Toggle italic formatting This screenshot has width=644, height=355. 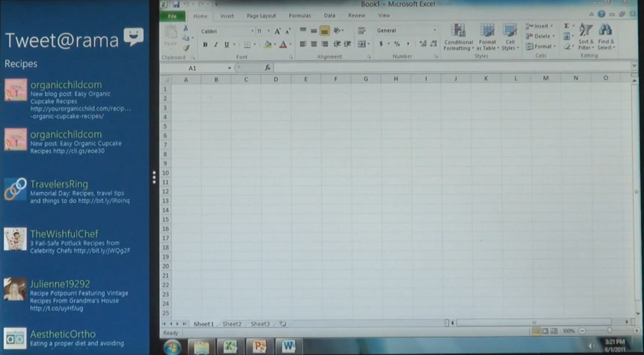coord(215,44)
